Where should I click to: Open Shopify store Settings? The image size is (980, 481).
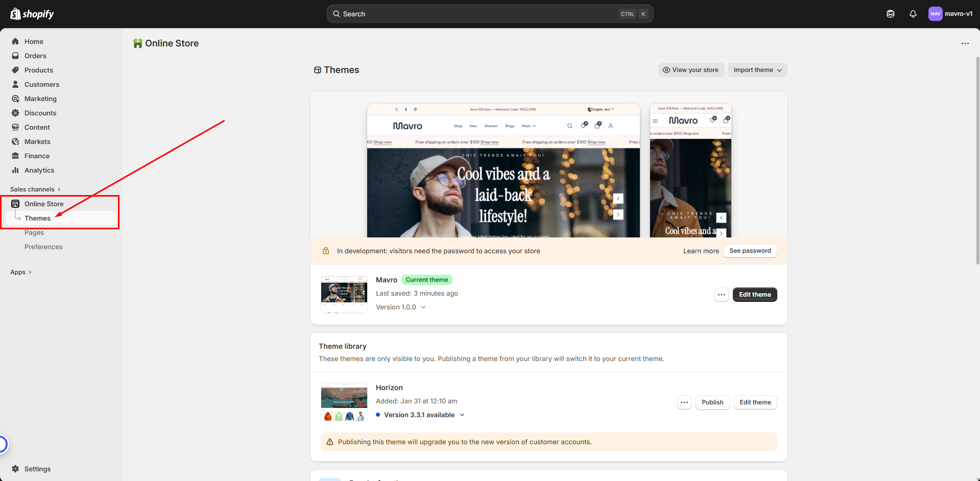pyautogui.click(x=37, y=469)
